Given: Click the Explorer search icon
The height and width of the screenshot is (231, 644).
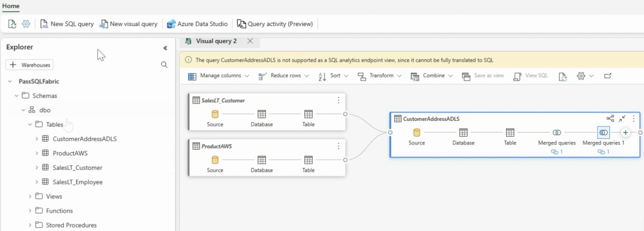Looking at the screenshot, I should (x=165, y=65).
